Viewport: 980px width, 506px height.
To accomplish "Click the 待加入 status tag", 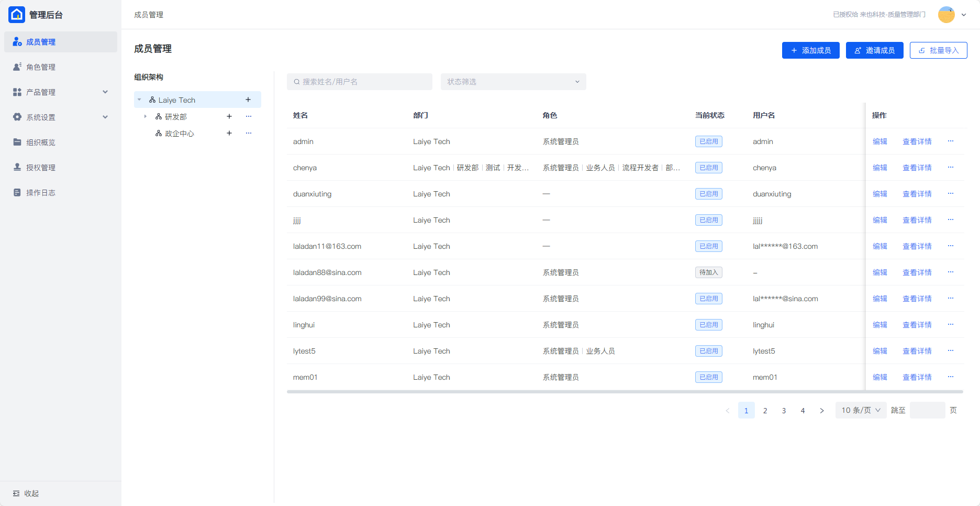I will point(709,272).
